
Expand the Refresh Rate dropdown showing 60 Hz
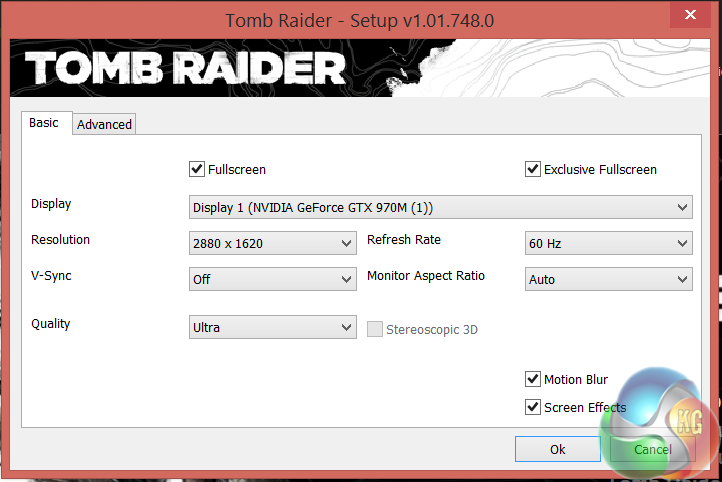(609, 243)
